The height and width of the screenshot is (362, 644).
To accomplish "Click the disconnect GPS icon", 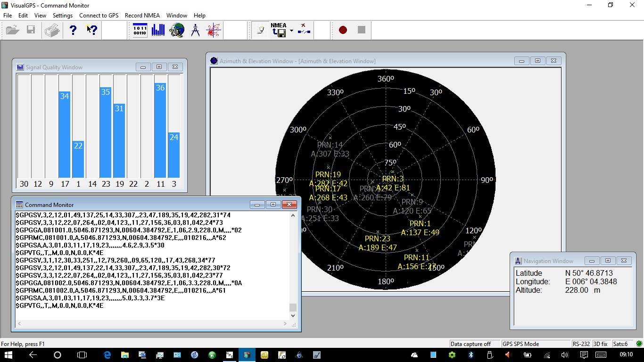I will tap(304, 30).
